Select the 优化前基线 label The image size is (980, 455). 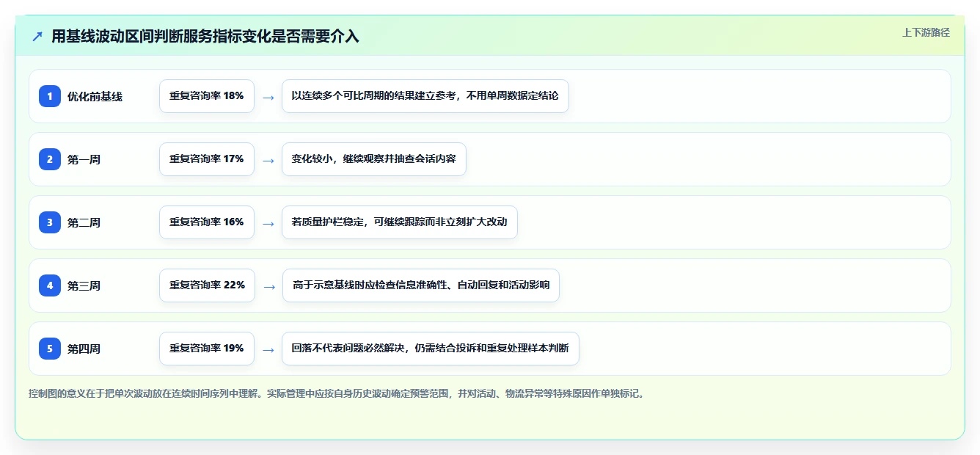point(95,96)
